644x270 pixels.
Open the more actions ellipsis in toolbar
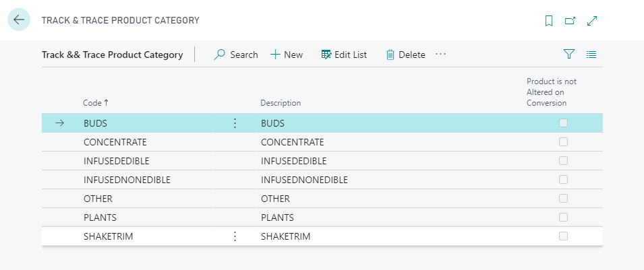pyautogui.click(x=441, y=55)
